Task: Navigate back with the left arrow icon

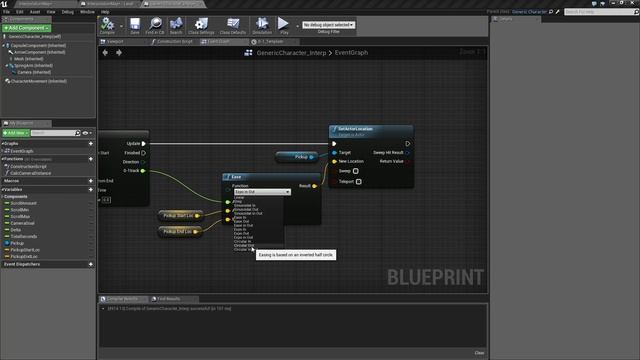Action: 105,53
